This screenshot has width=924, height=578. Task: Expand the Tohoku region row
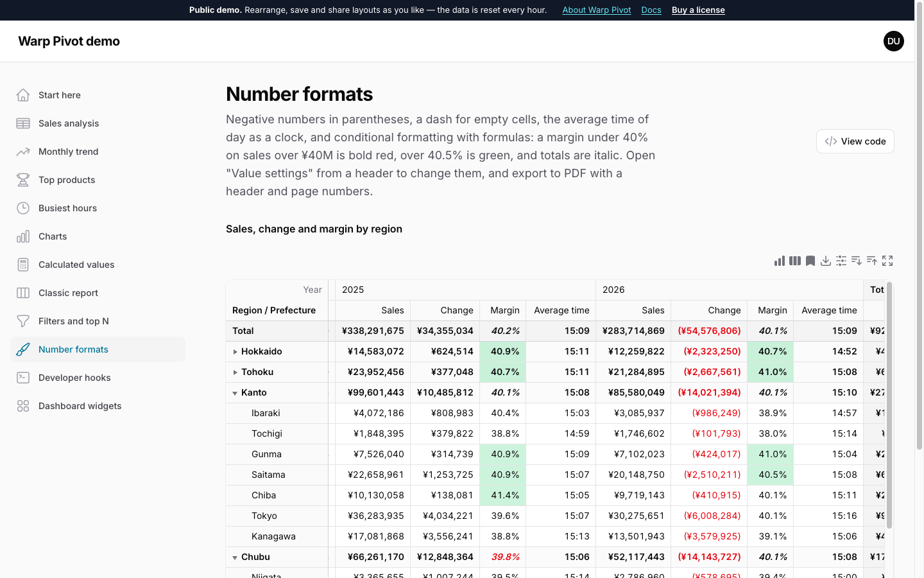point(235,372)
